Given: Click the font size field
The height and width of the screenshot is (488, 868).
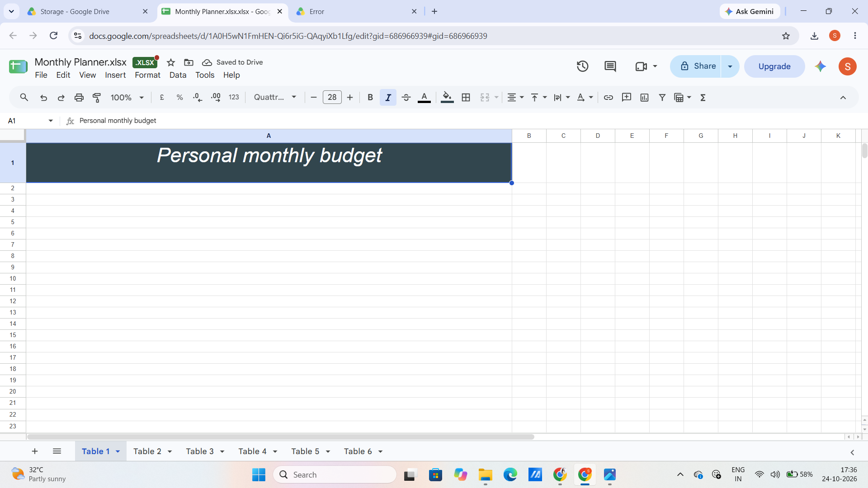Looking at the screenshot, I should [332, 97].
